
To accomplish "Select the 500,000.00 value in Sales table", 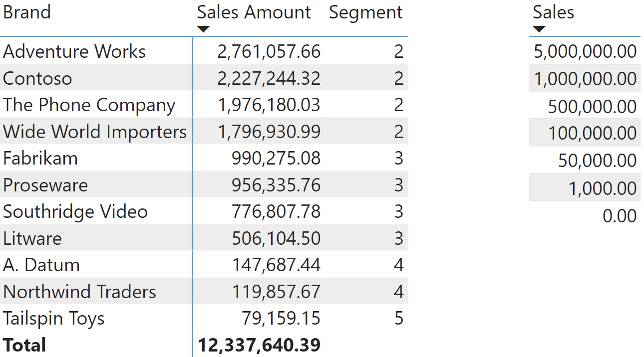I will coord(592,106).
